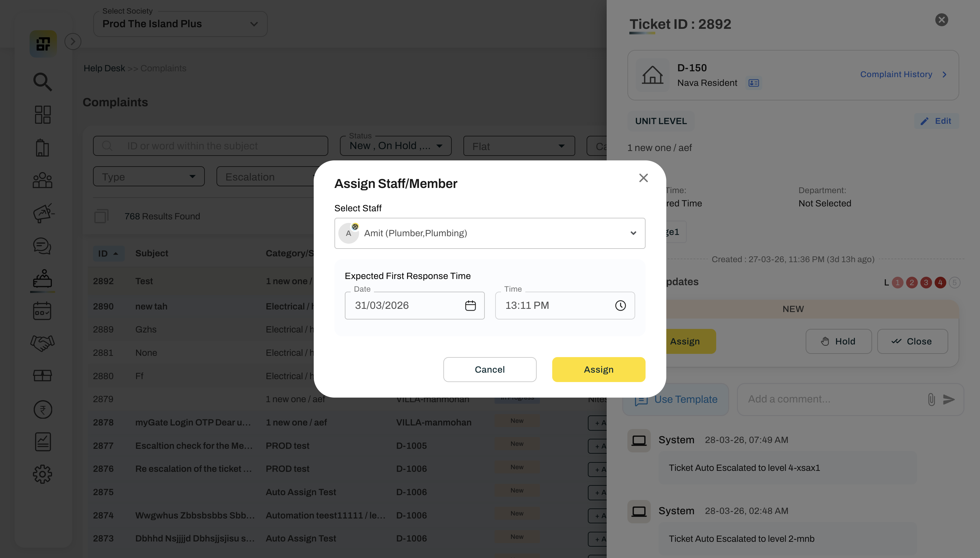Edit the ticket using the Edit button
Image resolution: width=980 pixels, height=558 pixels.
click(x=936, y=121)
